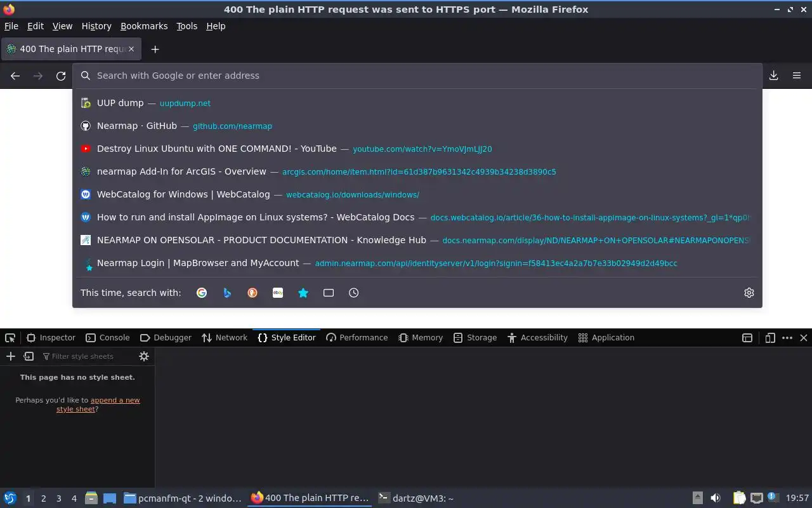Open the Firefox hamburger application menu
This screenshot has height=508, width=812.
click(797, 76)
